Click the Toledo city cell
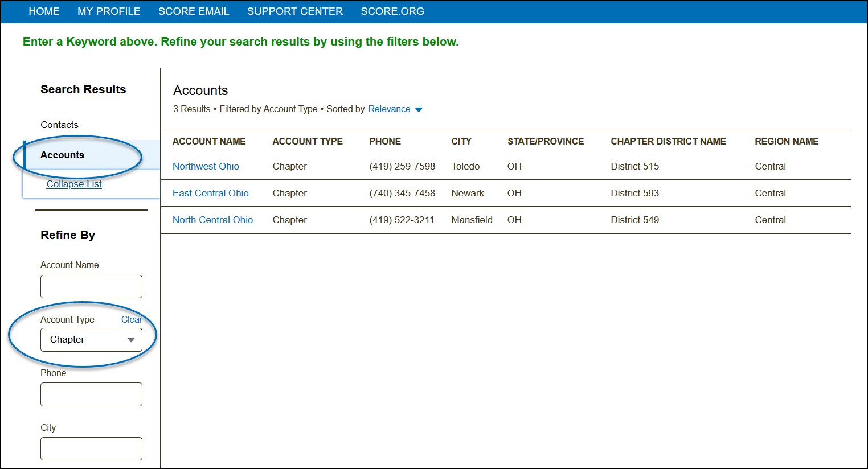 point(465,166)
